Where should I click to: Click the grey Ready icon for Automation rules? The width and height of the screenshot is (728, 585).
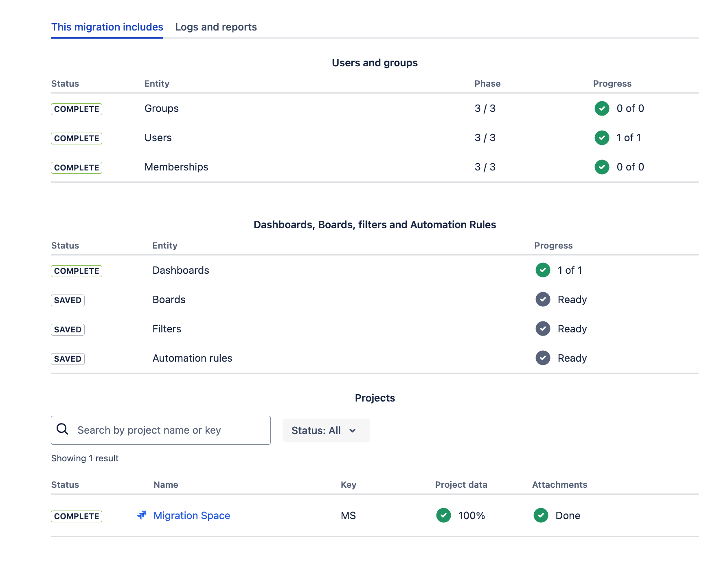click(543, 358)
